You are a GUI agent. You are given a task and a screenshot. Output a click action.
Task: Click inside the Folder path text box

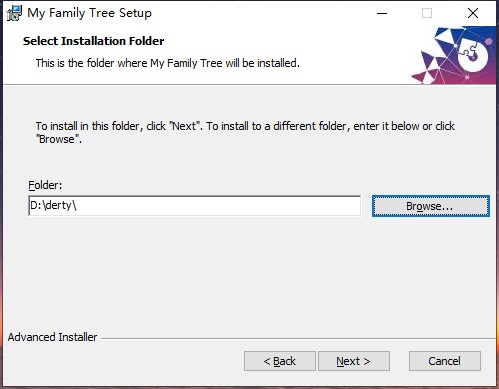[x=195, y=206]
